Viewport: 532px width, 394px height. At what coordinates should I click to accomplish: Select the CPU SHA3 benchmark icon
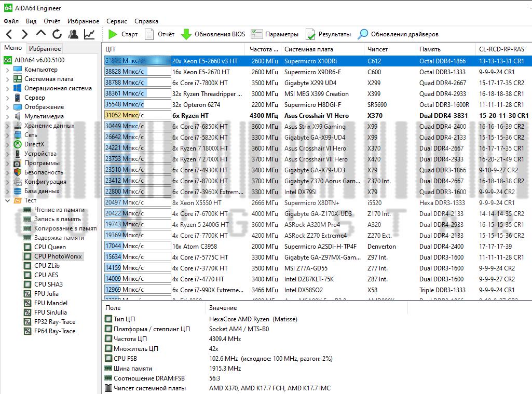(x=28, y=284)
